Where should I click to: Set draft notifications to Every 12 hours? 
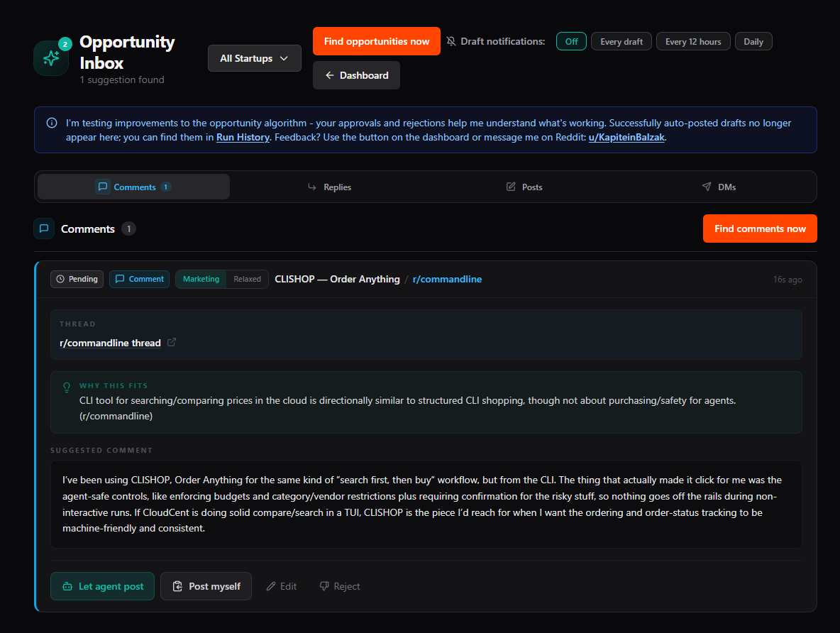point(693,41)
